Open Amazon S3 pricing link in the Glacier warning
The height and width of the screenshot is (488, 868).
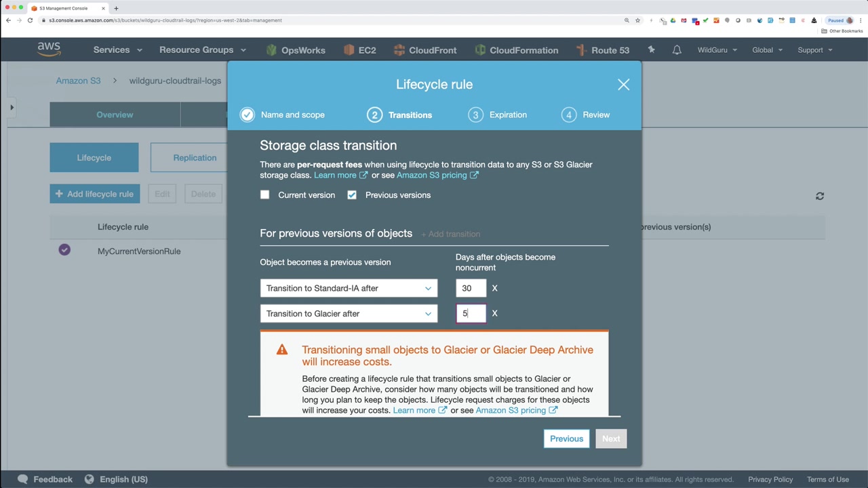(517, 410)
